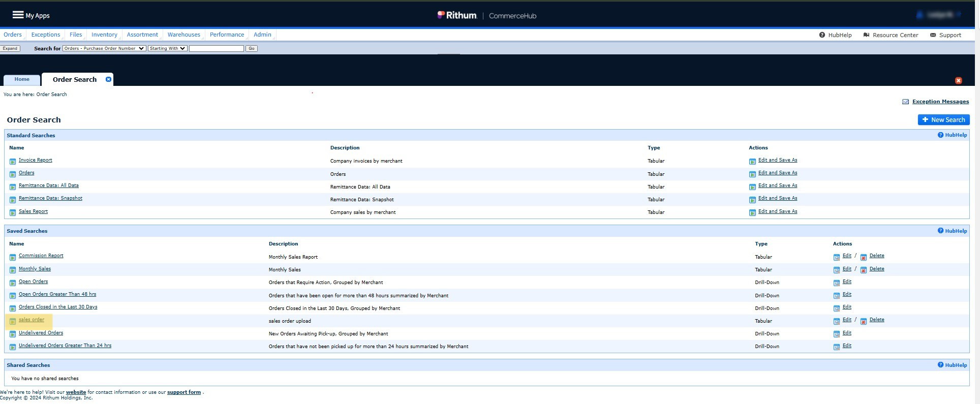Screen dimensions: 980x404
Task: Open the support form link in footer
Action: click(184, 392)
